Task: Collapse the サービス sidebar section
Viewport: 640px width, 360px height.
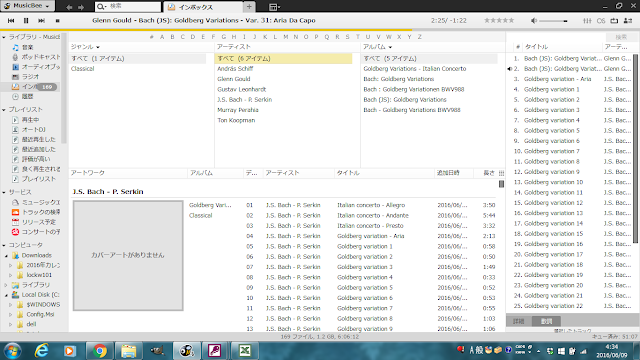Action: [x=4, y=192]
